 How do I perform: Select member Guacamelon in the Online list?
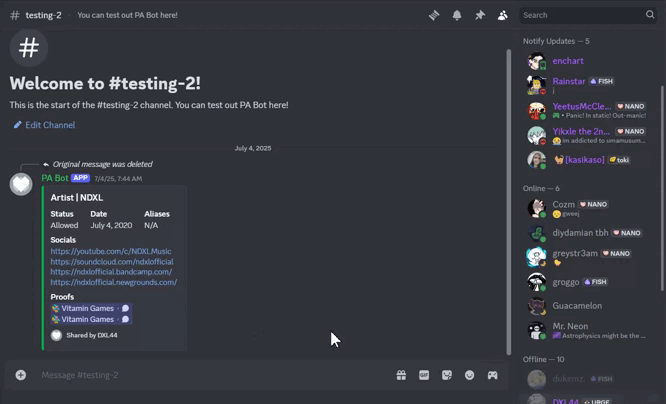coord(577,306)
